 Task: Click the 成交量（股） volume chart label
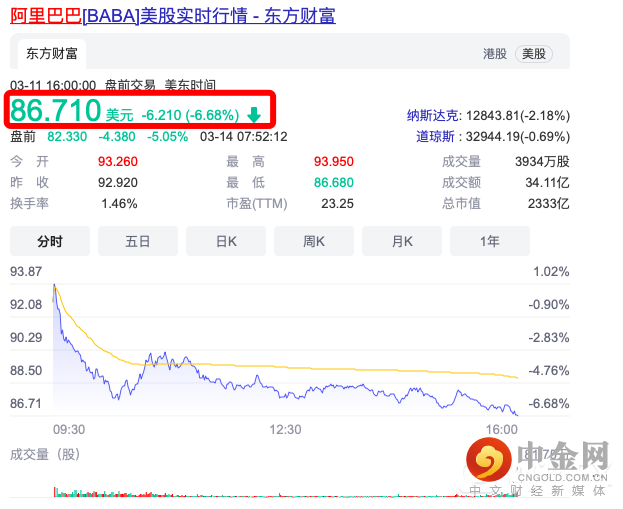point(45,454)
